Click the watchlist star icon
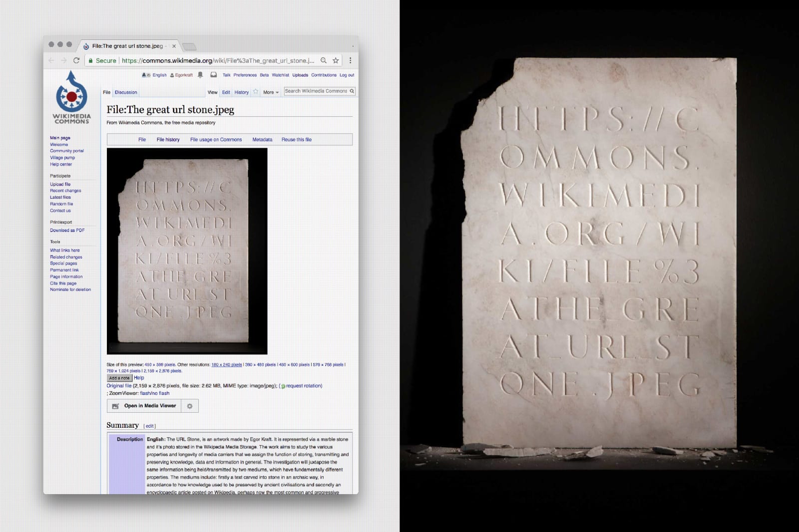 point(256,92)
